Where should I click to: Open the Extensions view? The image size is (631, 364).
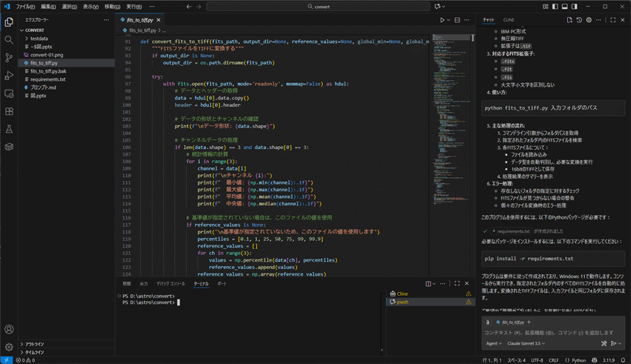pyautogui.click(x=9, y=111)
